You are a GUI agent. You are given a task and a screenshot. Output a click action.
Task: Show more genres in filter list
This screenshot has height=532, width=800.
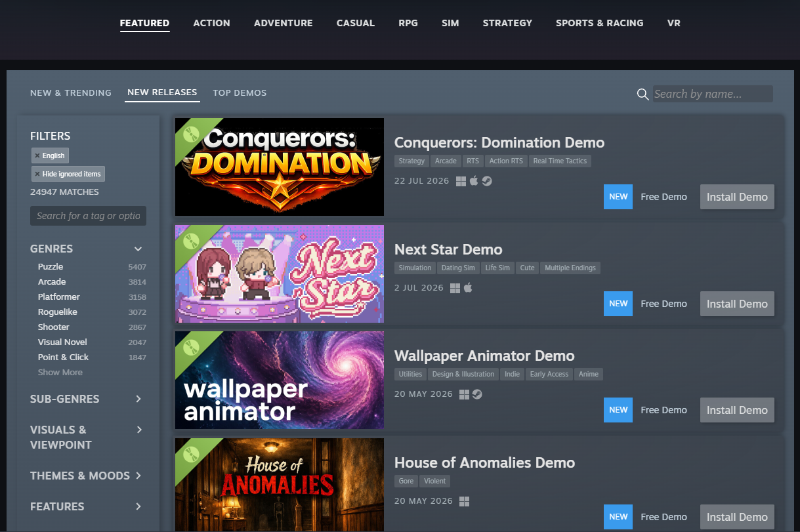[x=60, y=372]
